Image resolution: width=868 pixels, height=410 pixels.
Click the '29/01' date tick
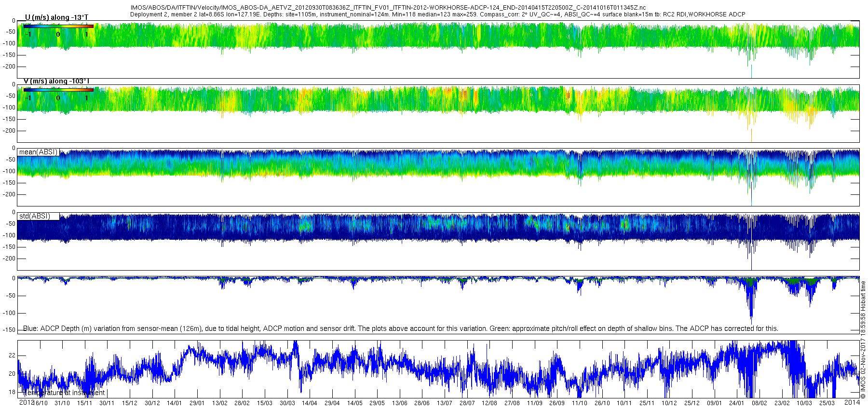(x=197, y=403)
